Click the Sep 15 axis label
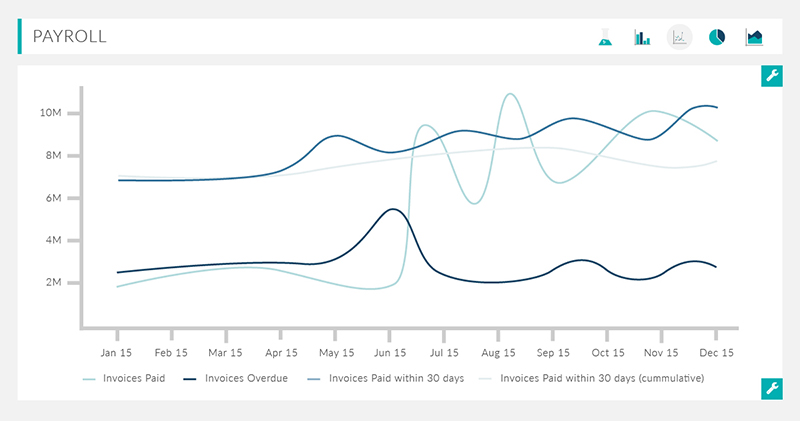The image size is (800, 421). [553, 353]
